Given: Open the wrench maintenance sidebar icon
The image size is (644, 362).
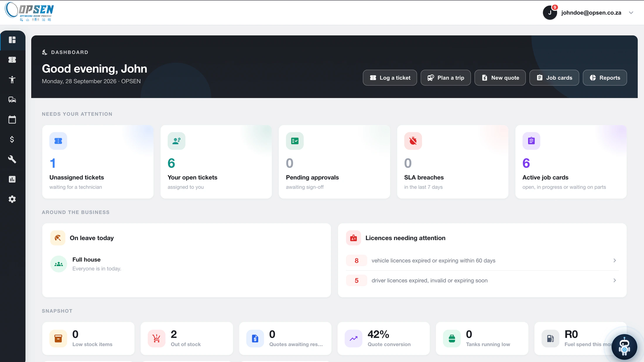Looking at the screenshot, I should tap(12, 159).
